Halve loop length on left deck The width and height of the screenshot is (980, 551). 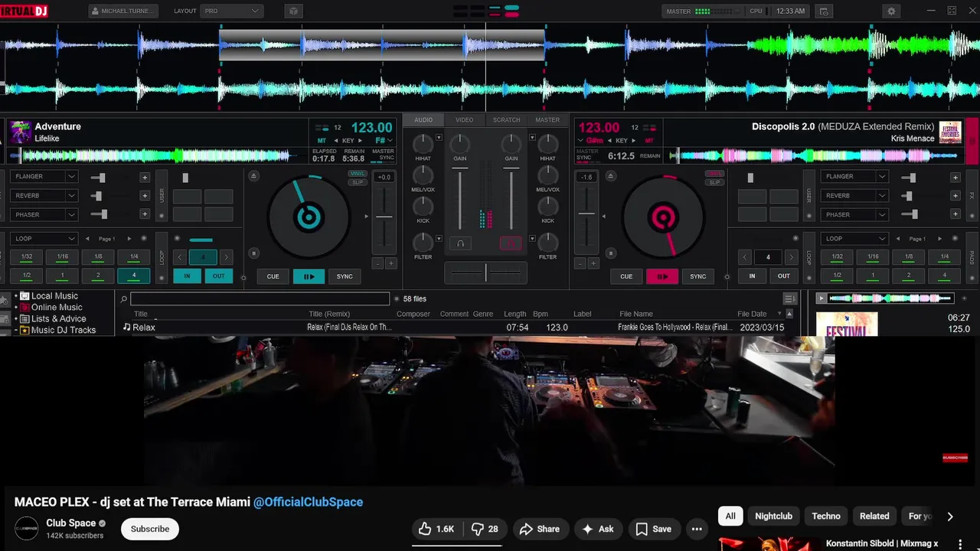(181, 257)
